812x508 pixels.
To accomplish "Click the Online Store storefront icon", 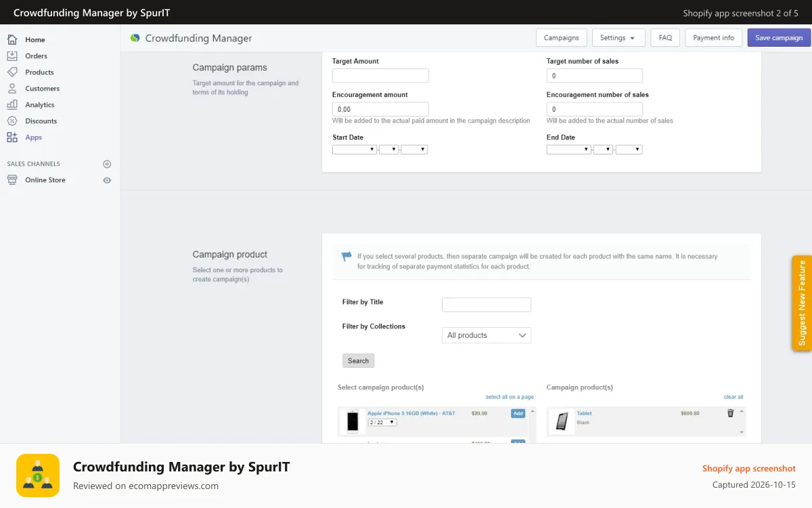I will tap(12, 180).
